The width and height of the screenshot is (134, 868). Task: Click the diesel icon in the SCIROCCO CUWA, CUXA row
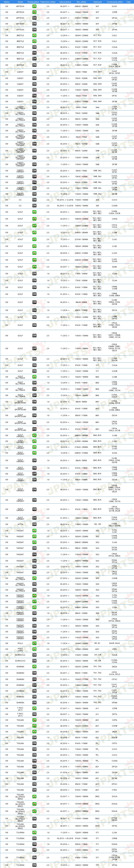[34, 661]
